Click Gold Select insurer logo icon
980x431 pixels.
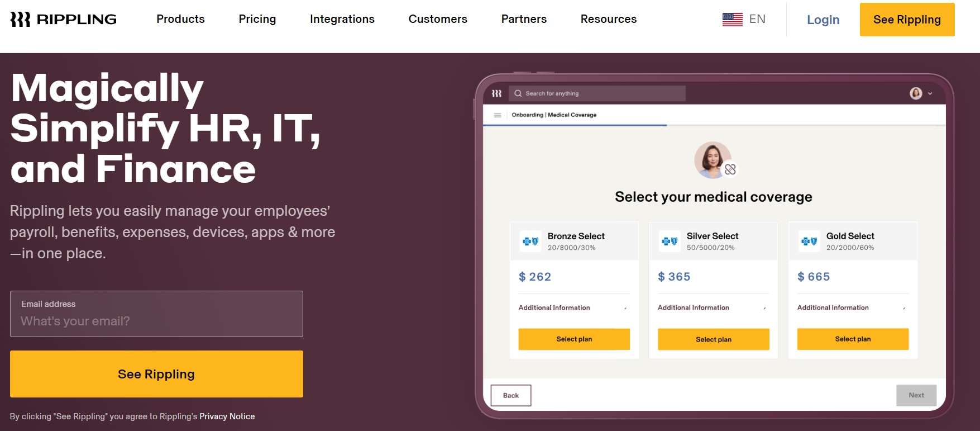pyautogui.click(x=809, y=241)
